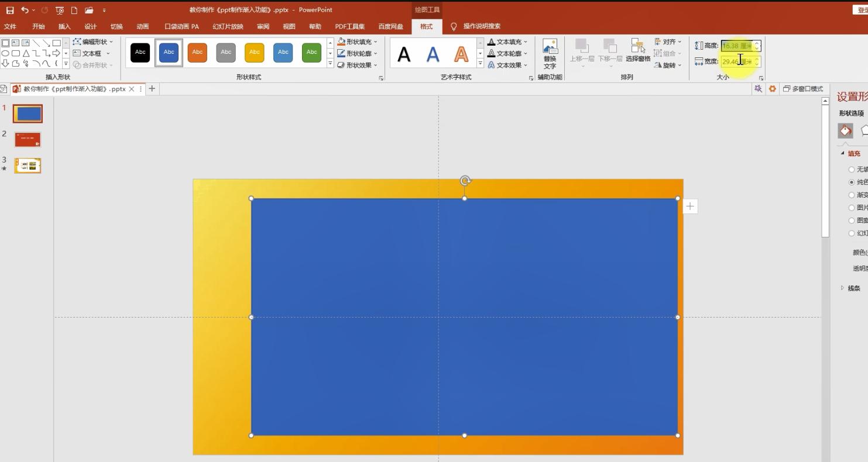The height and width of the screenshot is (462, 868).
Task: Switch to the 动画 ribbon tab
Action: pyautogui.click(x=142, y=26)
